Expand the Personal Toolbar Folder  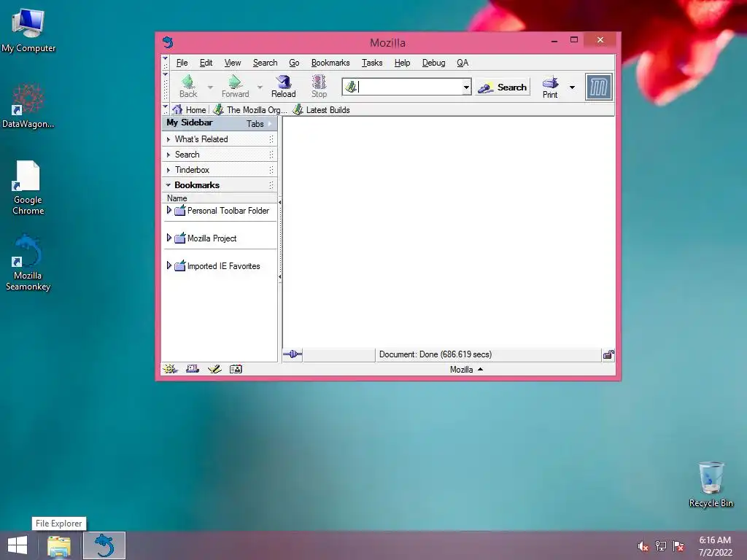click(169, 210)
